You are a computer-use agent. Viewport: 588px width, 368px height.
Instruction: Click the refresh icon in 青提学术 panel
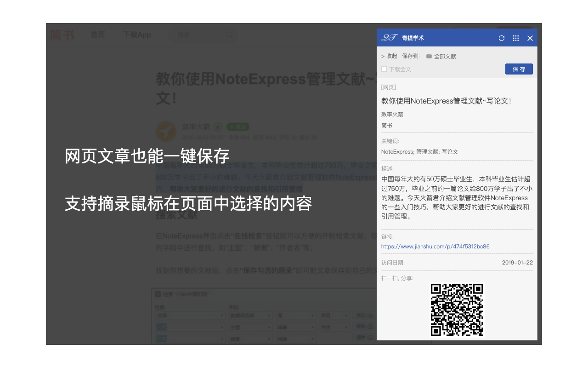point(502,38)
